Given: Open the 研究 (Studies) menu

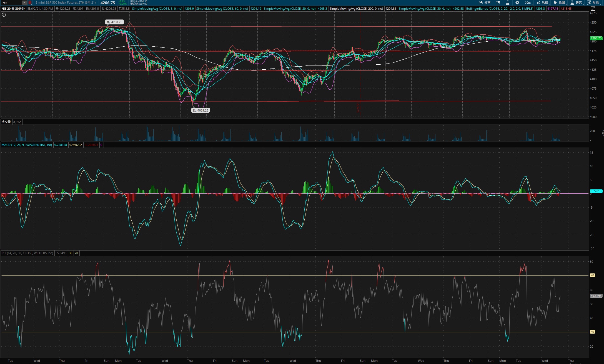Looking at the screenshot, I should (576, 2).
